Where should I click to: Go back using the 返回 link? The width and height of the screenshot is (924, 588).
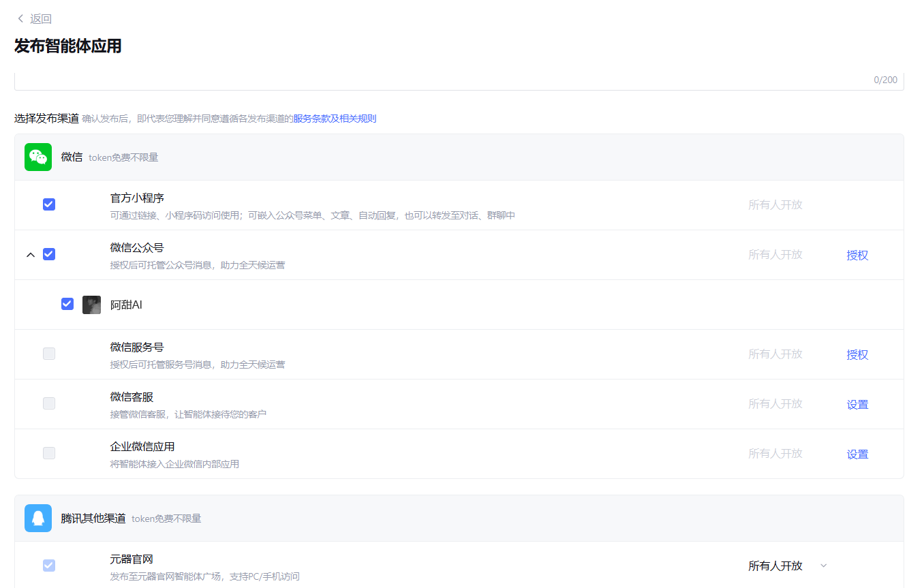coord(41,19)
